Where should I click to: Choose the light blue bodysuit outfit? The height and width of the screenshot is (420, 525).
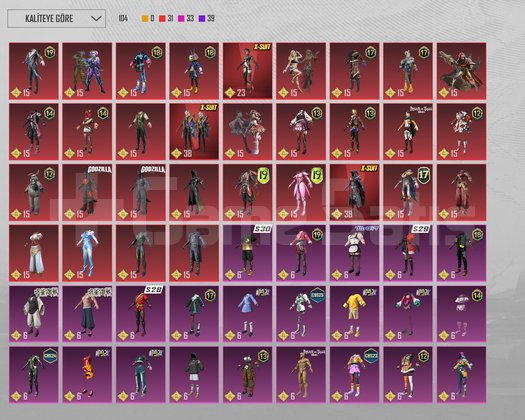point(87,253)
